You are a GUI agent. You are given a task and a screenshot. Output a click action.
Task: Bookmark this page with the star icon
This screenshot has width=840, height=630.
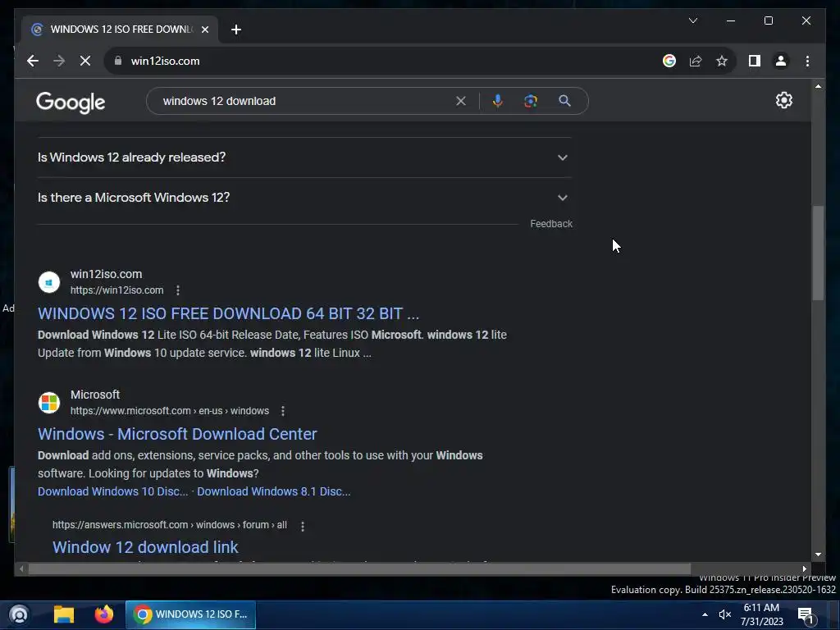pos(722,61)
